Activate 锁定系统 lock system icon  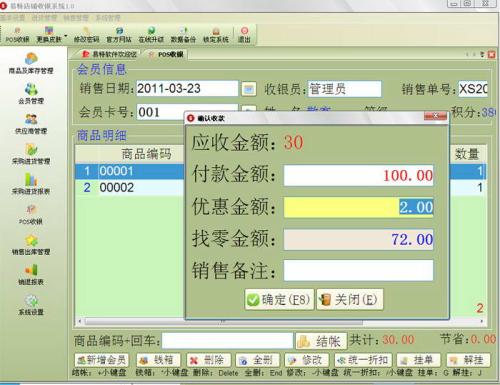(216, 35)
